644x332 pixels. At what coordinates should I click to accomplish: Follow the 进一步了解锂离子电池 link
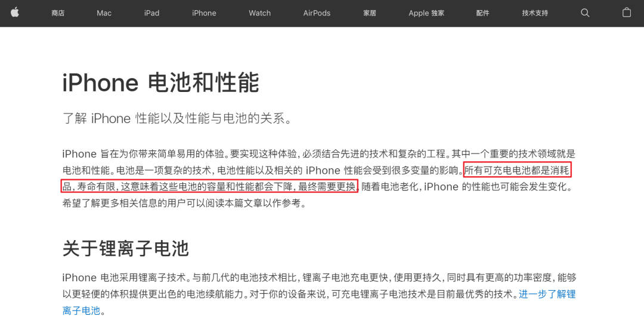(x=547, y=294)
